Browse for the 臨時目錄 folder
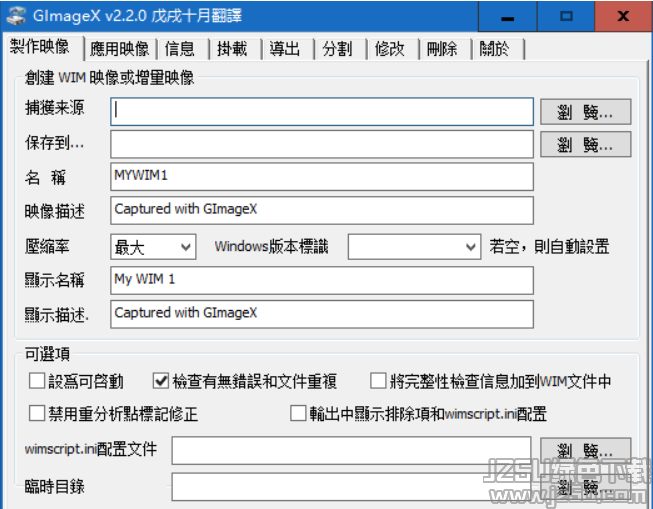 point(586,486)
